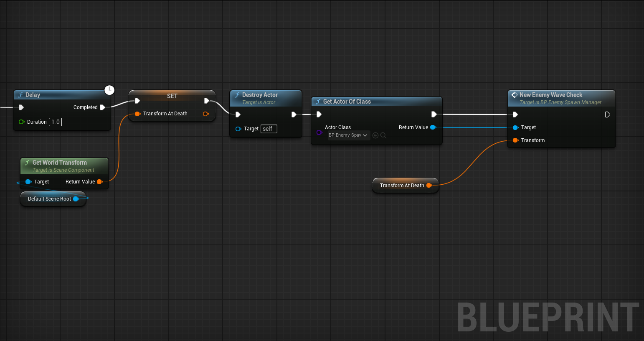Click the orange Transform input pin on New Enemy Wave Check
This screenshot has height=341, width=644.
point(515,140)
